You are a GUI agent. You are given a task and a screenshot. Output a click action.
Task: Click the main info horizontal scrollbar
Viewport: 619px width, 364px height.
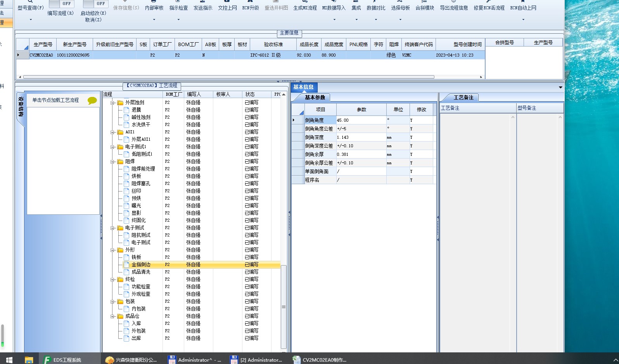click(228, 77)
